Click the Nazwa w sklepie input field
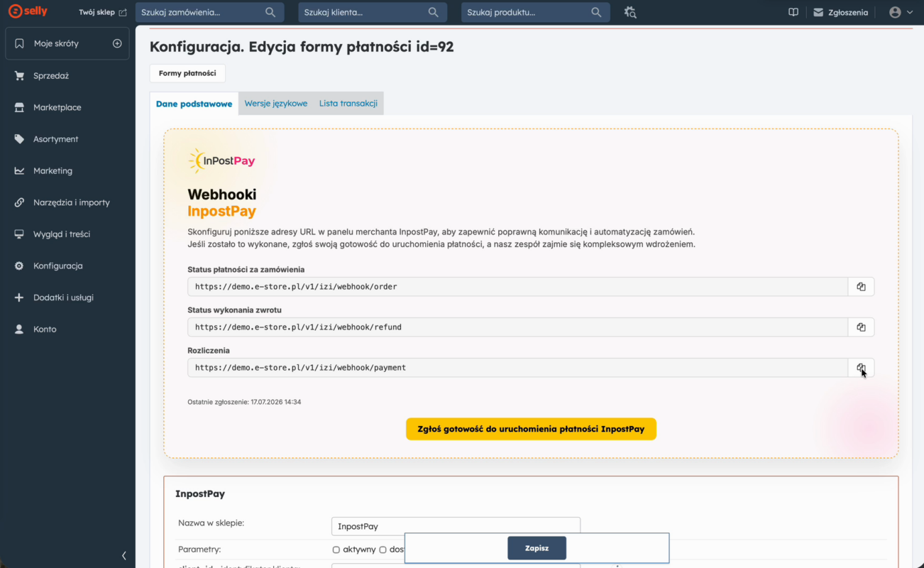This screenshot has height=568, width=924. tap(456, 526)
